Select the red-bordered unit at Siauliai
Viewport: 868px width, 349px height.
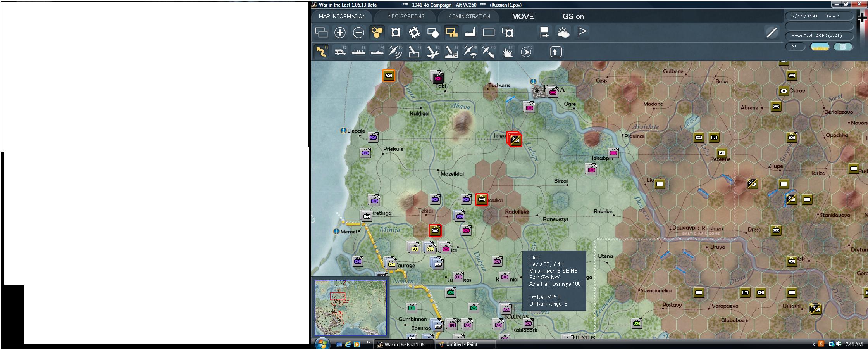tap(482, 199)
